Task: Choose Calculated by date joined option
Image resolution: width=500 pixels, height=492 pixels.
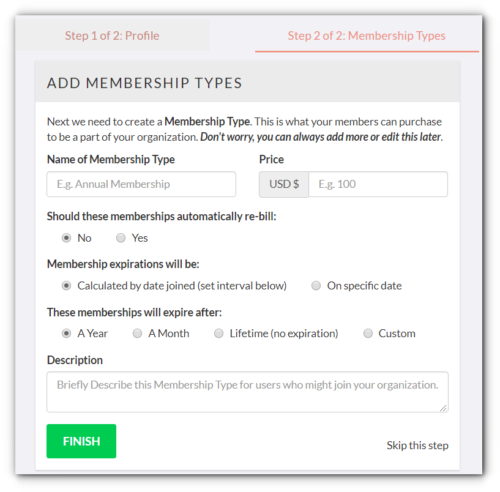Action: click(x=66, y=286)
